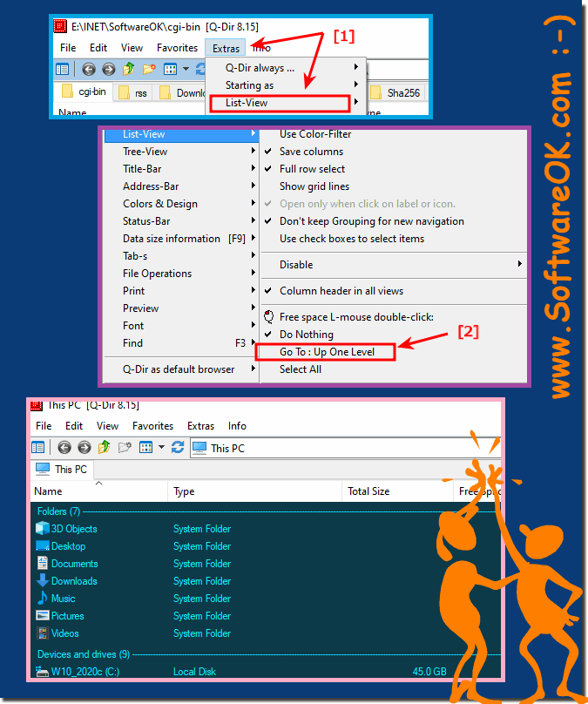Enable Show grid lines option
The height and width of the screenshot is (704, 588).
tap(314, 186)
